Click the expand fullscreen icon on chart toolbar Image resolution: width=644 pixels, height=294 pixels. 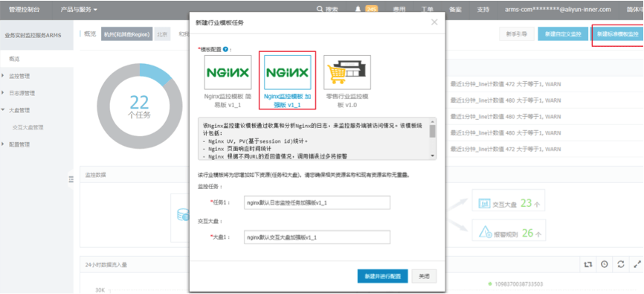click(x=637, y=264)
